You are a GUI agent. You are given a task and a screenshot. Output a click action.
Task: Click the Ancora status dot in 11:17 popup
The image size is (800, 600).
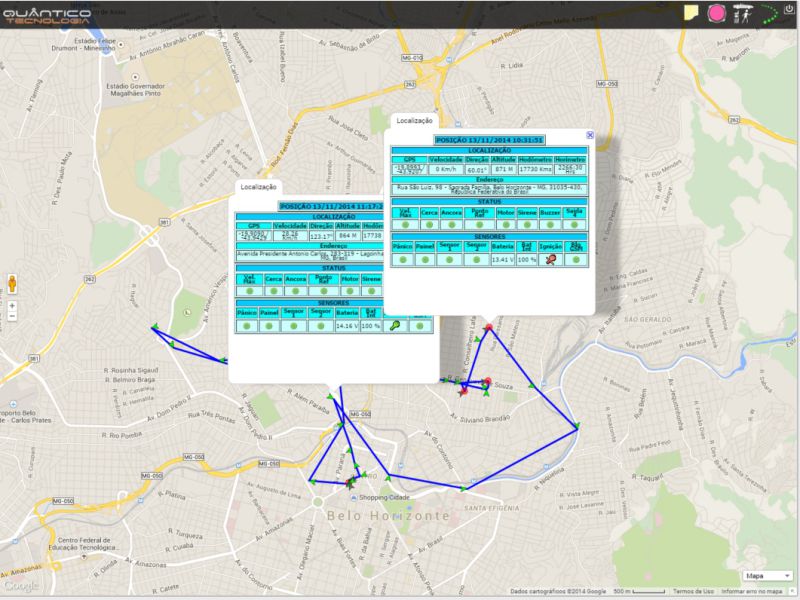[x=295, y=291]
